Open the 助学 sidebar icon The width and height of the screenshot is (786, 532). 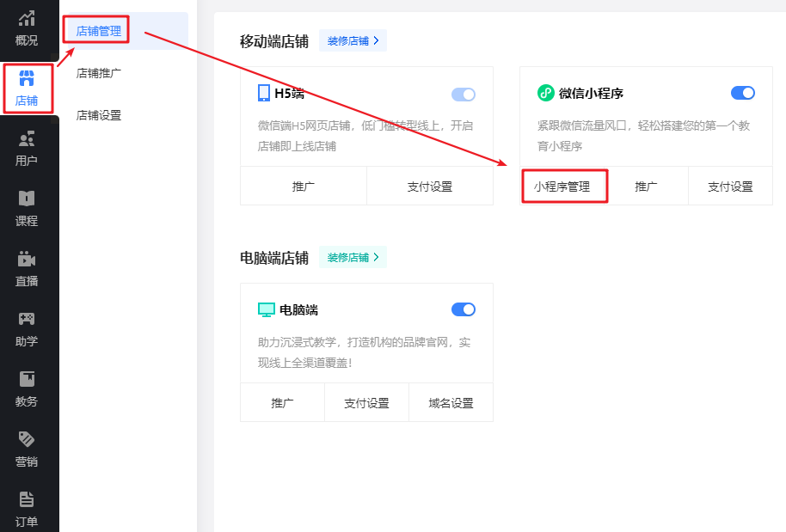(x=27, y=319)
